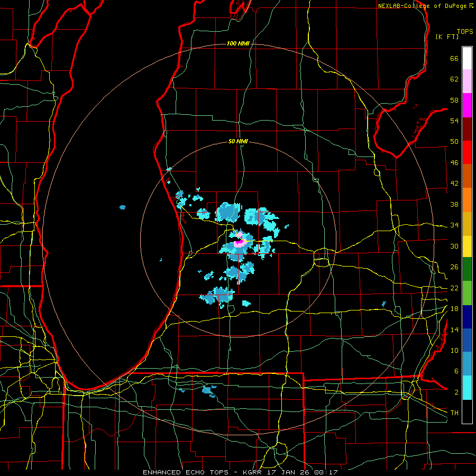Click legend value 26
This screenshot has height=476, width=476.
click(x=454, y=267)
